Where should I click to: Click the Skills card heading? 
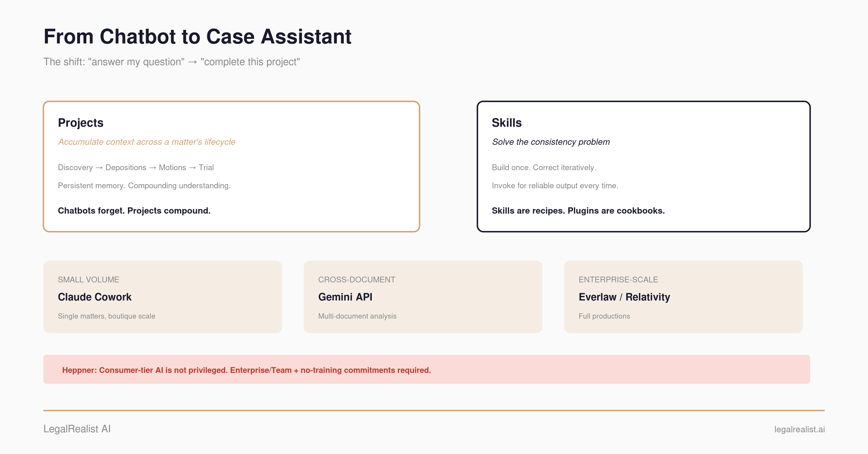coord(506,123)
